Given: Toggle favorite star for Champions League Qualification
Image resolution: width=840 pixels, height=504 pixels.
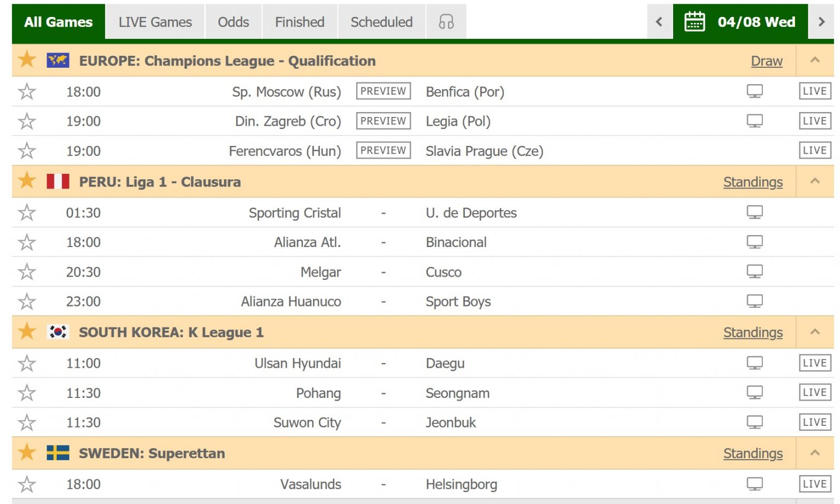Looking at the screenshot, I should [x=27, y=60].
